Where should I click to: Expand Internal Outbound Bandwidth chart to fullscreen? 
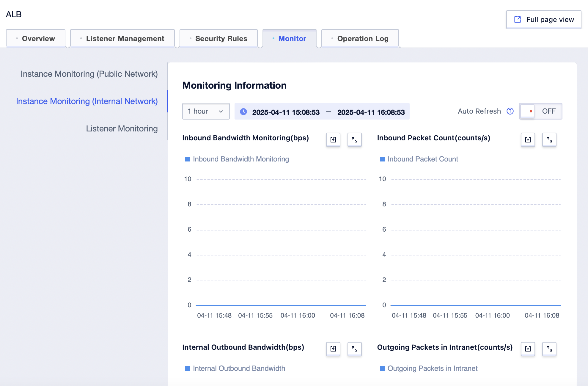(x=354, y=349)
